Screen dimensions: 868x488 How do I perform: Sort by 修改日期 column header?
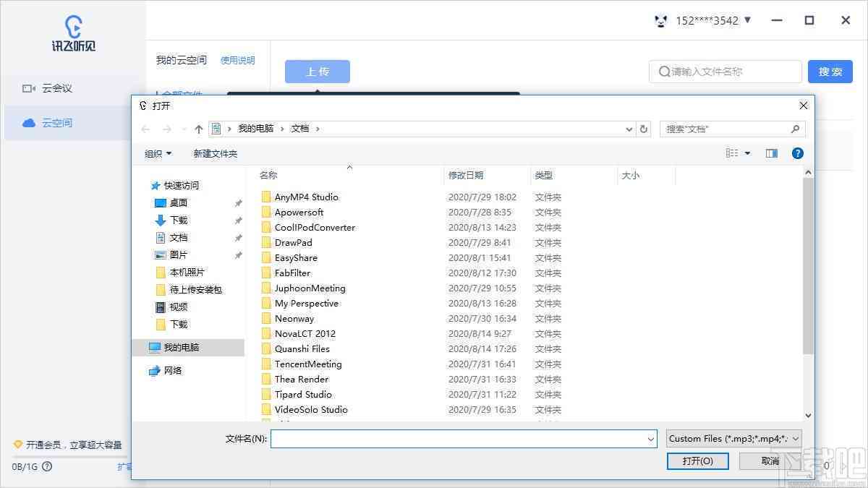click(466, 175)
